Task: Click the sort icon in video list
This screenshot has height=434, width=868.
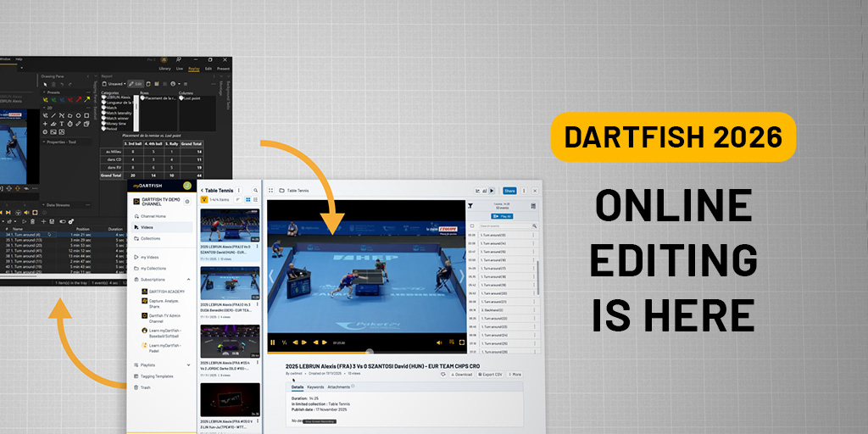Action: click(x=237, y=199)
